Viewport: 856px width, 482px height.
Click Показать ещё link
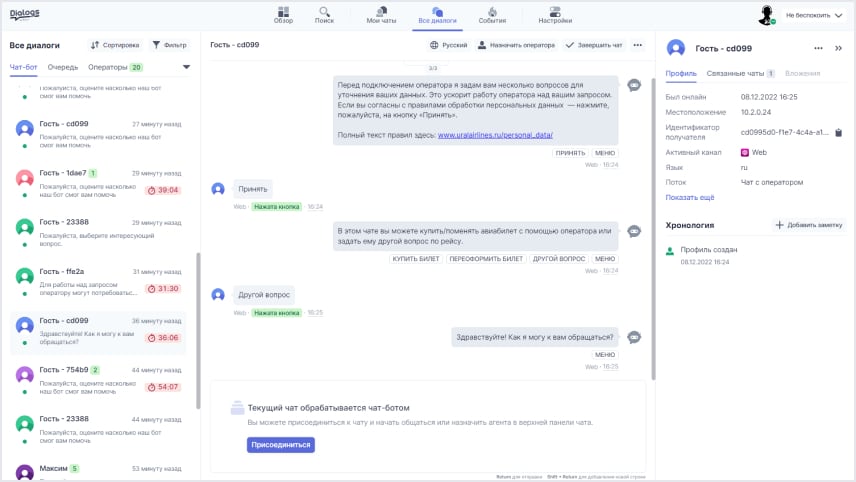click(x=689, y=198)
